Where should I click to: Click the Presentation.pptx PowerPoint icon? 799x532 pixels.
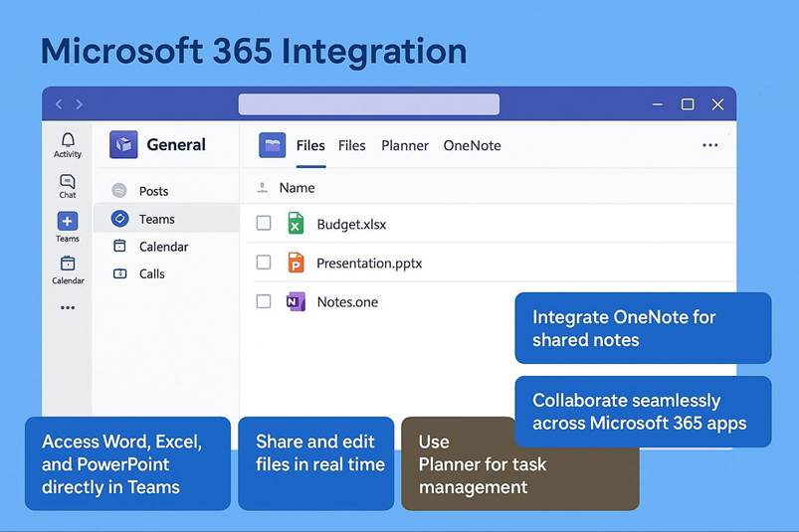[296, 263]
